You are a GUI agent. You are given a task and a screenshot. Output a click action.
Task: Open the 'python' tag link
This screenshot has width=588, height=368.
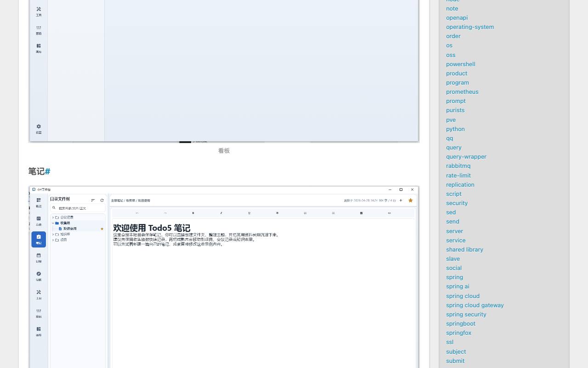pos(455,129)
